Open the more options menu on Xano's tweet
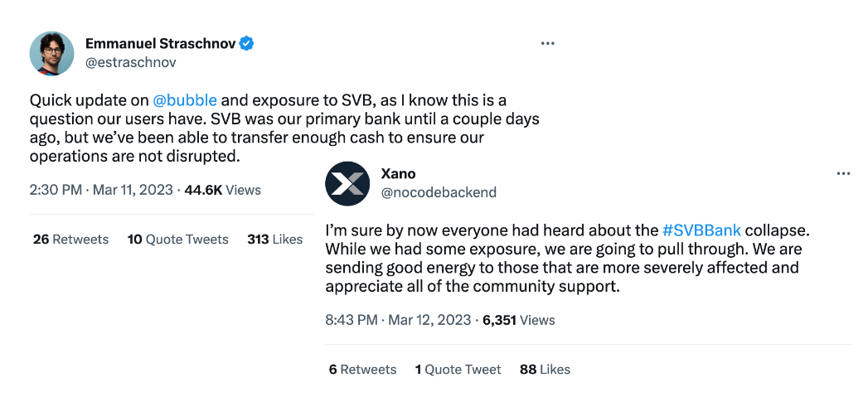Screen dimensions: 868x402 coord(843,174)
